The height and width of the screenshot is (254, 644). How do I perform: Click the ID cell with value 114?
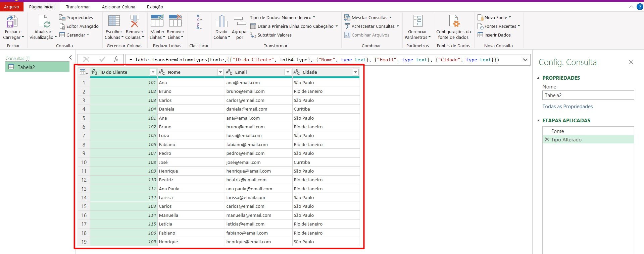pyautogui.click(x=123, y=215)
